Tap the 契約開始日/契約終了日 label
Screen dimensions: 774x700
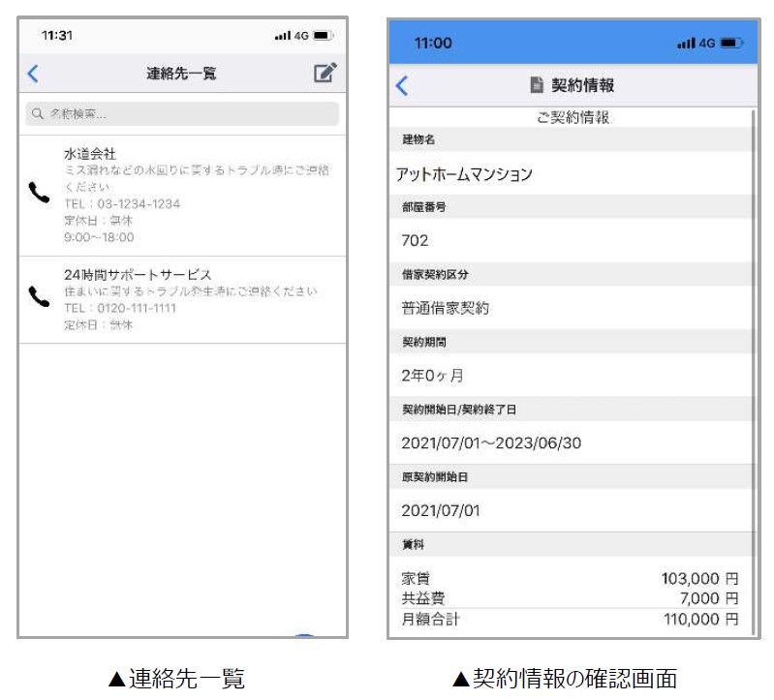tap(459, 410)
